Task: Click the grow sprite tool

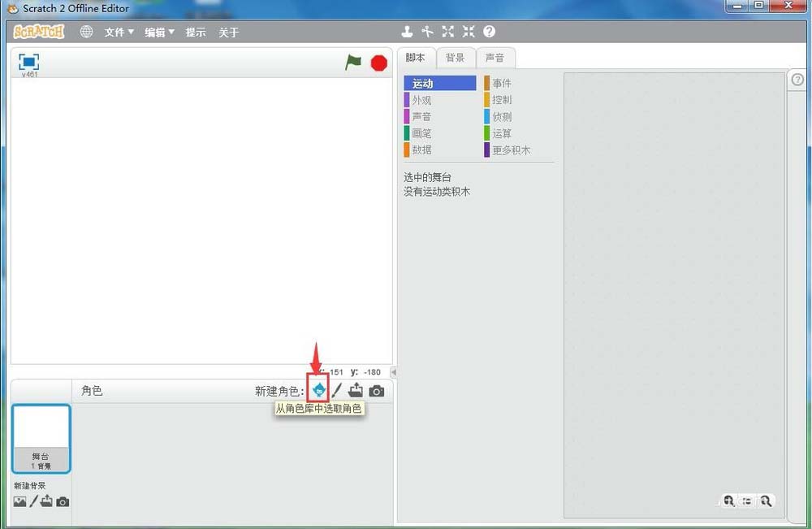Action: click(447, 31)
